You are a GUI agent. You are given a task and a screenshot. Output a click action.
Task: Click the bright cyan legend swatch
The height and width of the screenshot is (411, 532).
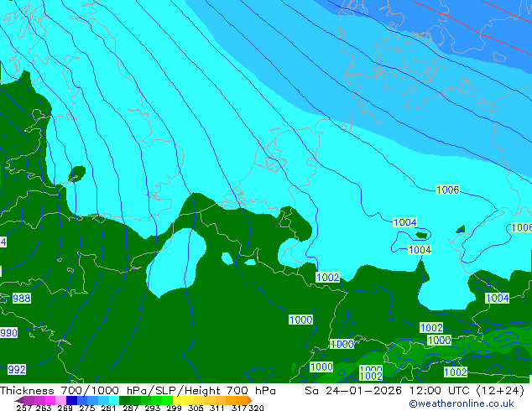[x=114, y=400]
